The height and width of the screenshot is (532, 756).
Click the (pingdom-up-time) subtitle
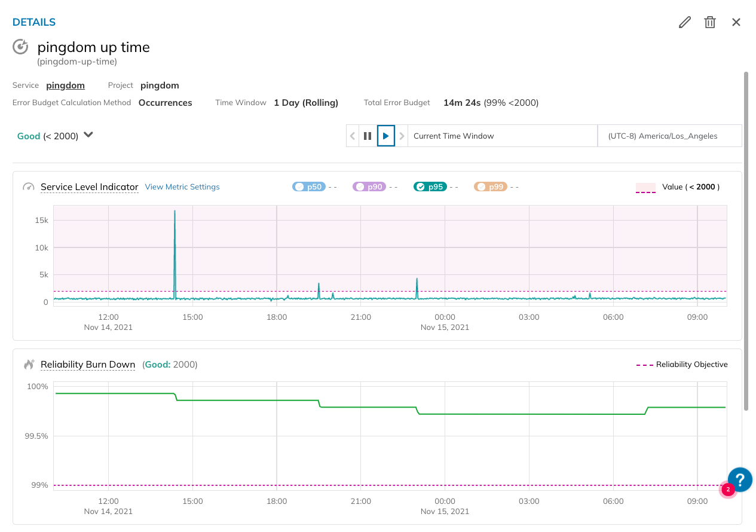click(77, 62)
